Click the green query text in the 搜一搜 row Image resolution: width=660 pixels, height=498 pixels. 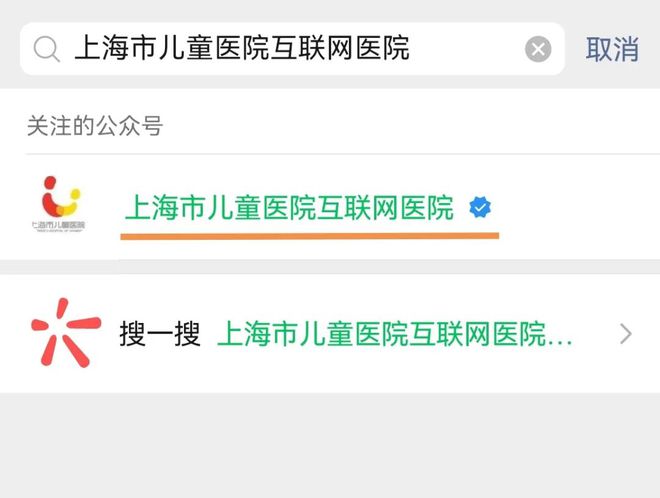[x=394, y=334]
